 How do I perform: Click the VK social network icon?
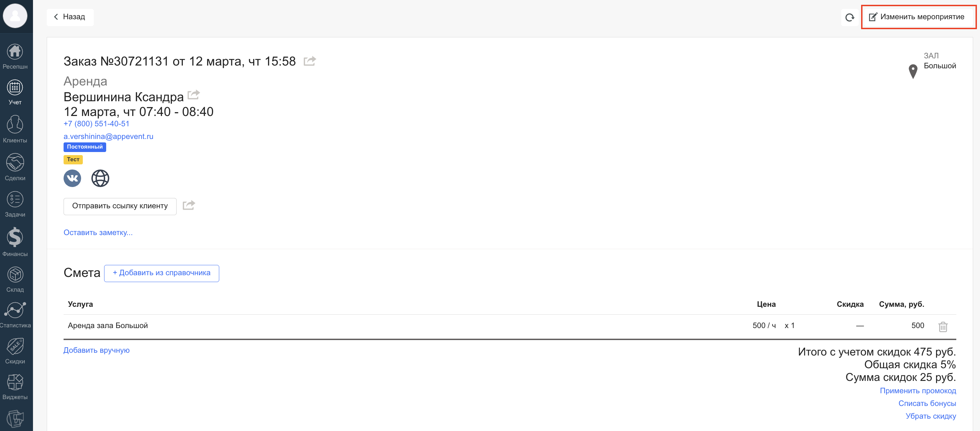point(72,178)
